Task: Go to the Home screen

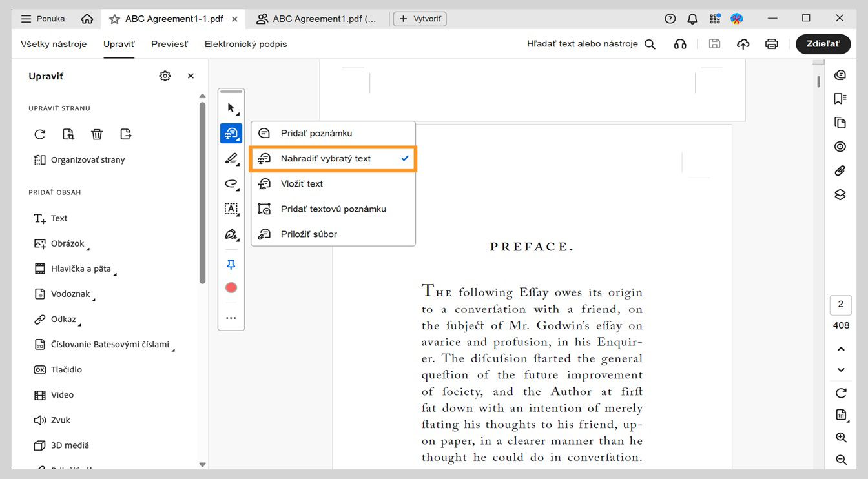Action: [x=87, y=19]
